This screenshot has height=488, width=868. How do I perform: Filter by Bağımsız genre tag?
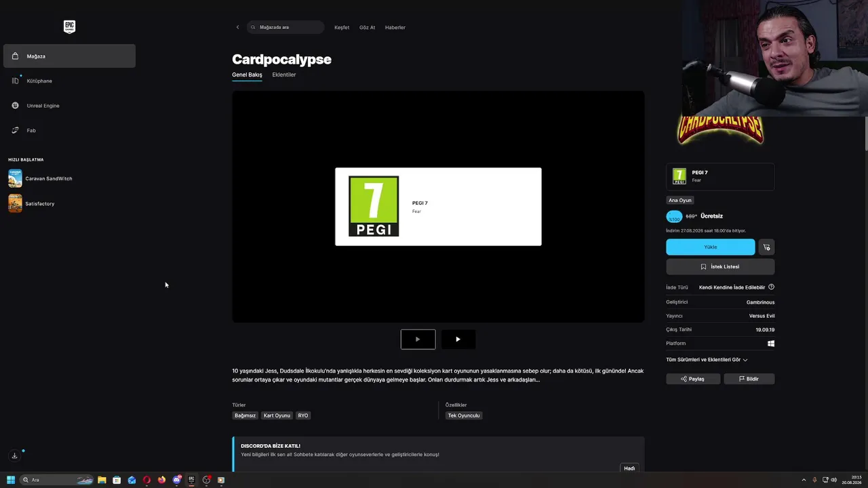[245, 415]
